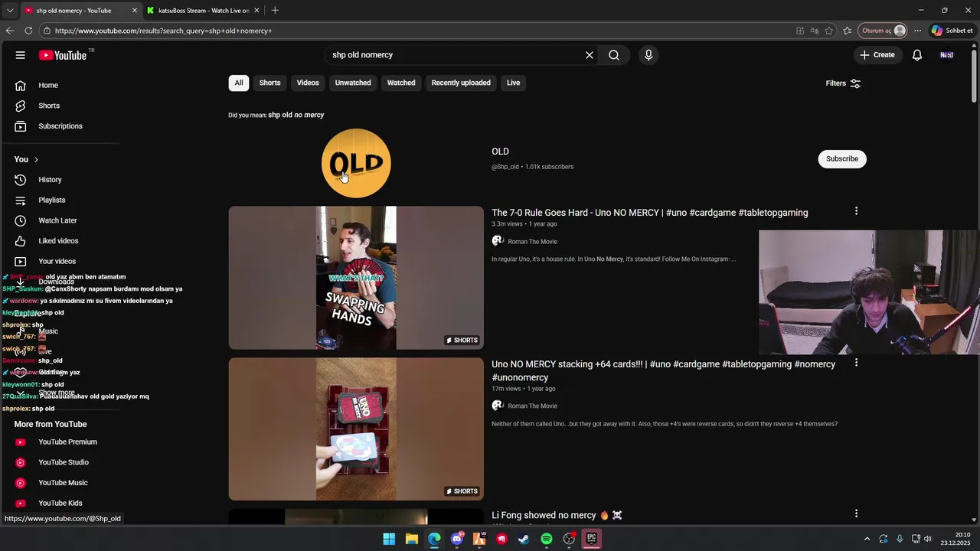This screenshot has width=980, height=551.
Task: Close the shp old nomercy tab
Action: point(135,11)
